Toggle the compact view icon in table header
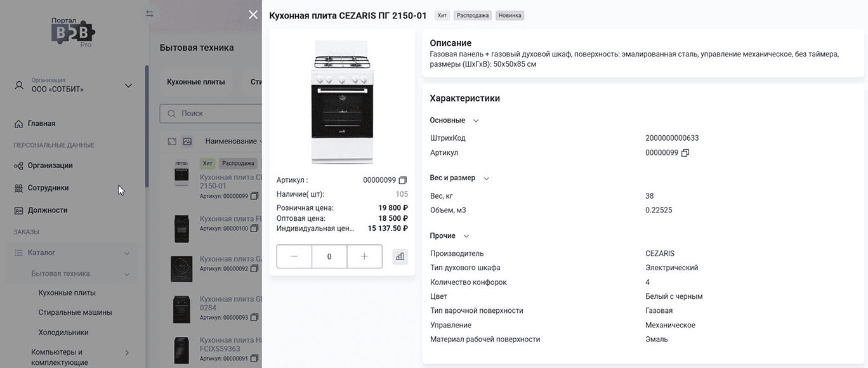The height and width of the screenshot is (368, 868). [x=172, y=141]
